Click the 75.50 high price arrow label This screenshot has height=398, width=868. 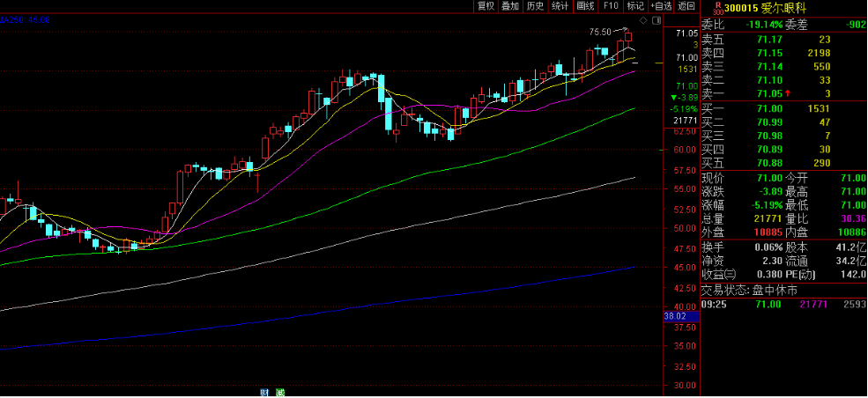point(601,32)
